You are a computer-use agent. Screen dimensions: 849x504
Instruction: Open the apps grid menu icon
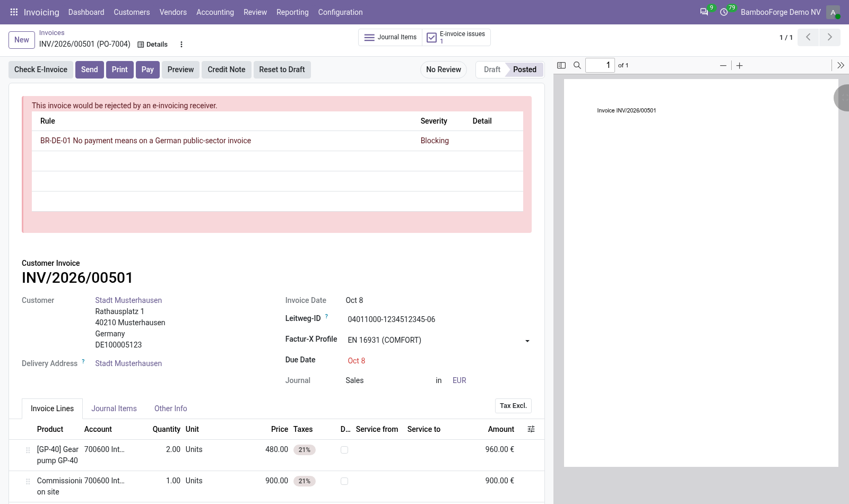tap(14, 12)
